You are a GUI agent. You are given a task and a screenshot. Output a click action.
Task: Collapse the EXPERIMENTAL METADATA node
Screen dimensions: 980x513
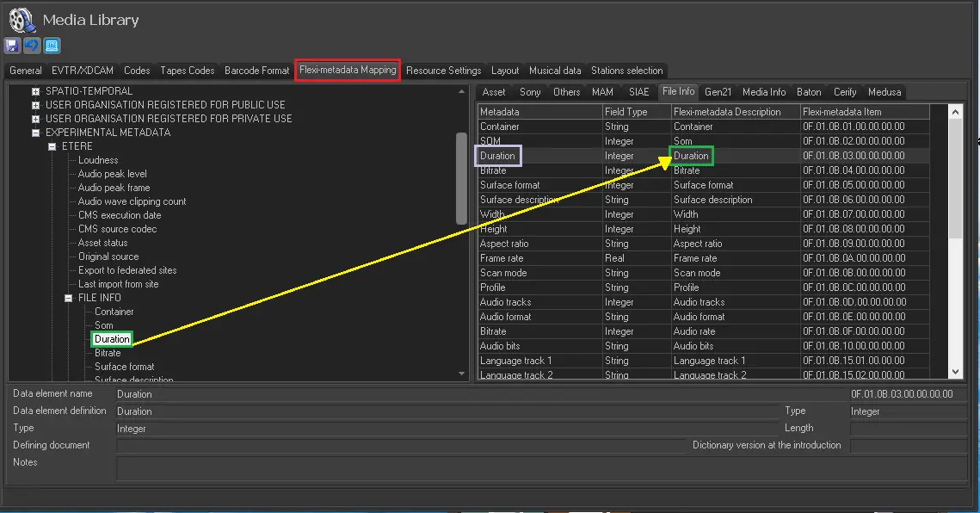click(36, 133)
